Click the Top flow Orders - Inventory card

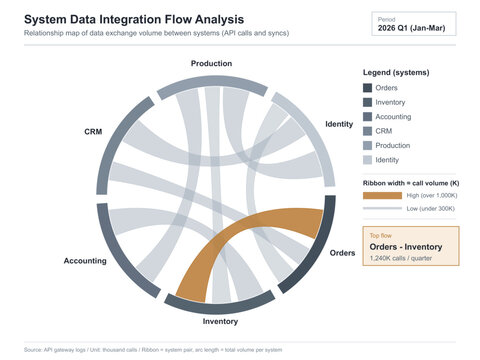tap(411, 246)
